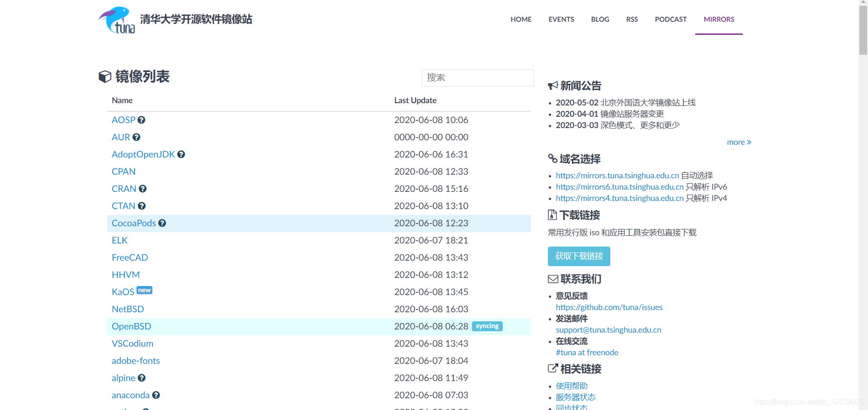Open help icon next to AOSP
The height and width of the screenshot is (410, 868).
[142, 120]
